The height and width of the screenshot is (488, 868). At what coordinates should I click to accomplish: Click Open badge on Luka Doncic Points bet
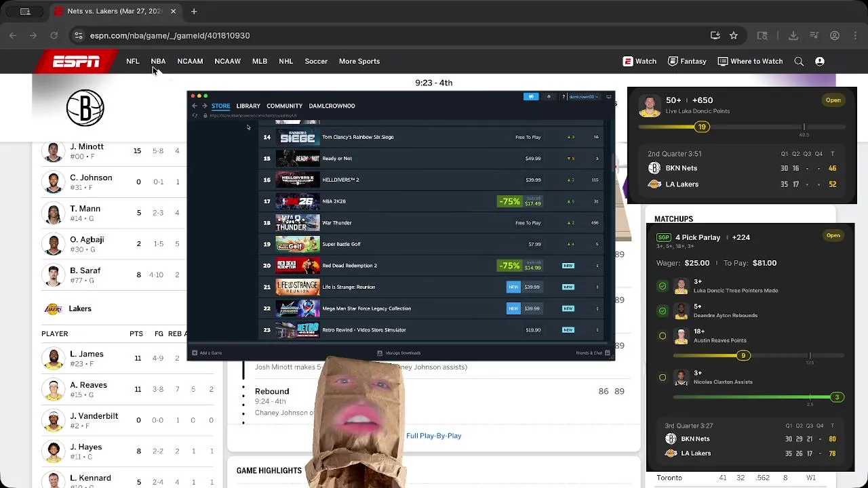pos(833,100)
